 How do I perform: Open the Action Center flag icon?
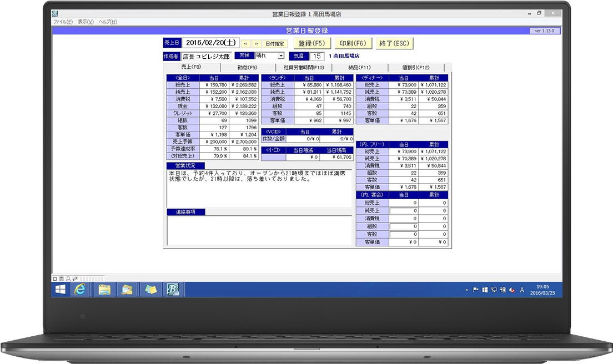point(476,290)
